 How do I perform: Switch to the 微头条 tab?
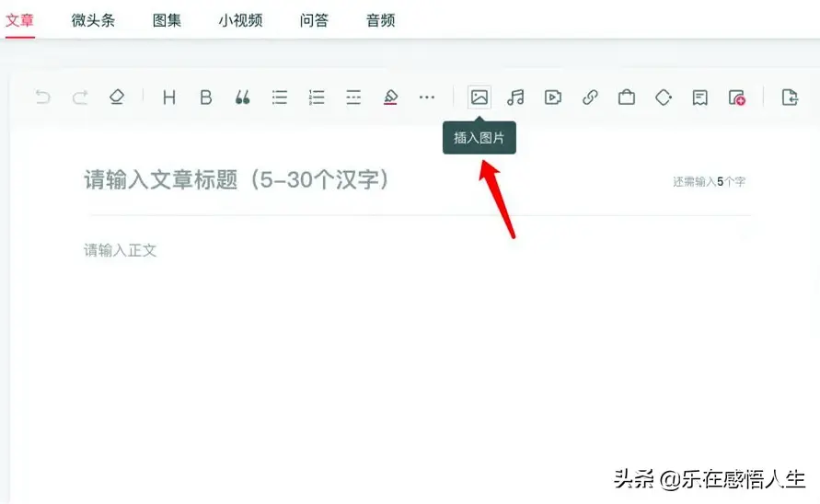(x=93, y=20)
